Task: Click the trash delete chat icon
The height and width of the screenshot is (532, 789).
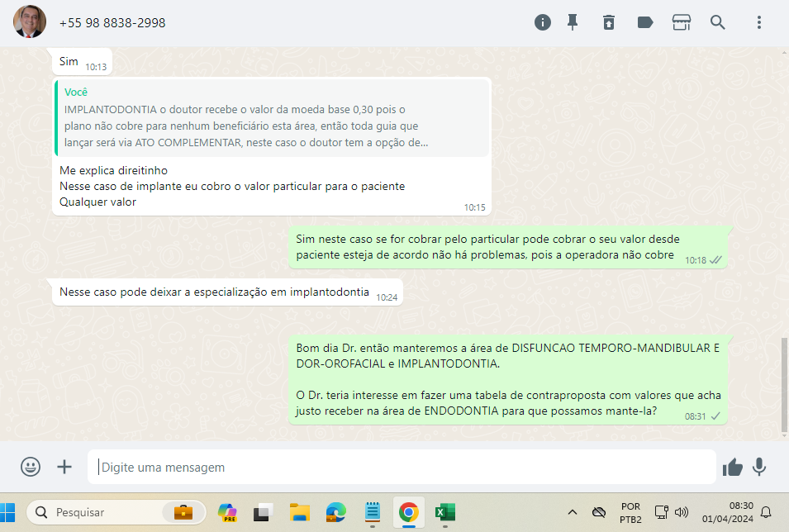Action: 609,22
